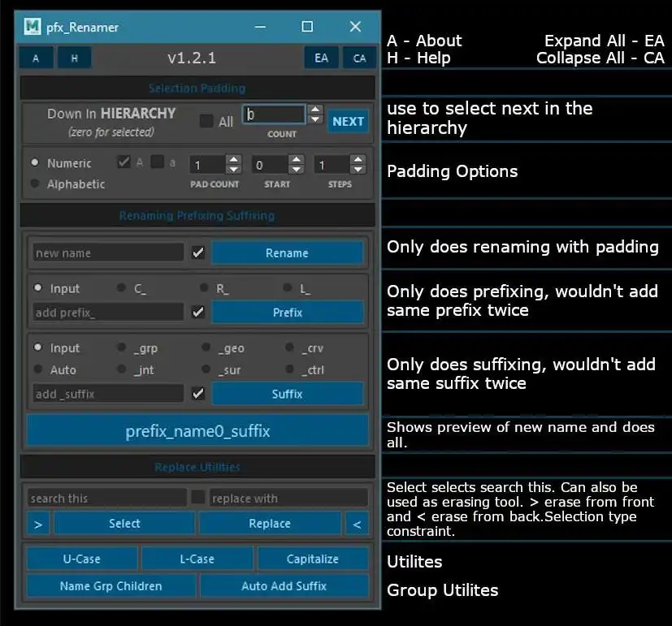Open About via the A button

36,58
